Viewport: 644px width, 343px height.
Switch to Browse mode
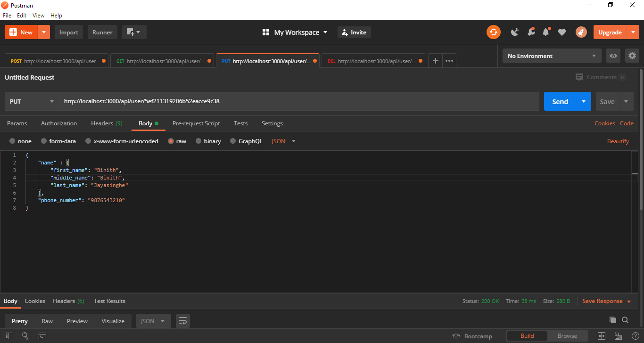(x=568, y=335)
